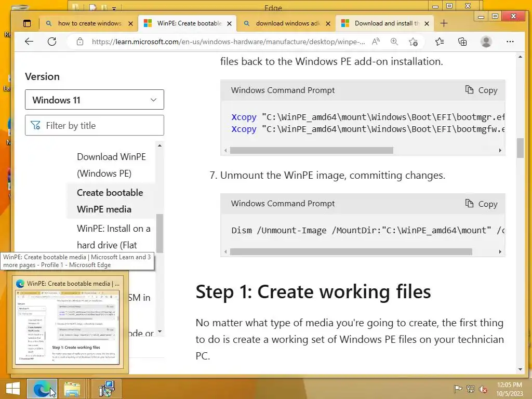
Task: Open the network tray icon
Action: pos(471,389)
